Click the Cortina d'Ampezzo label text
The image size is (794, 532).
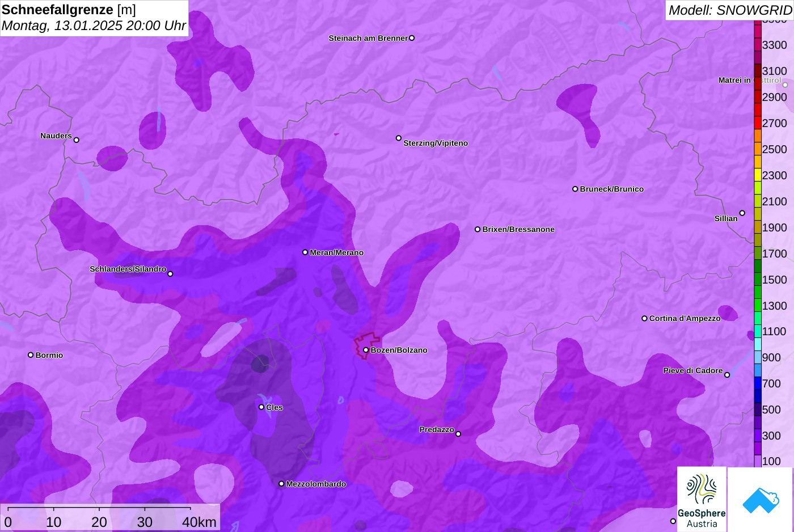(685, 318)
